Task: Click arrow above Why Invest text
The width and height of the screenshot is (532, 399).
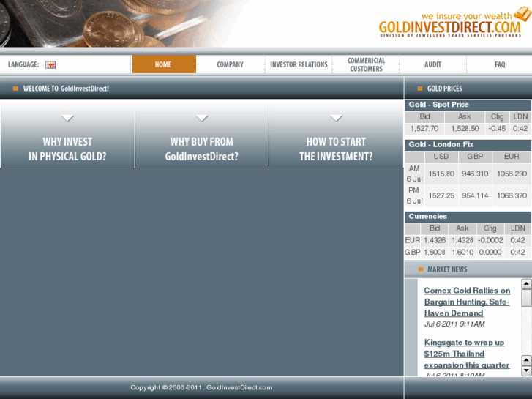Action: (67, 118)
